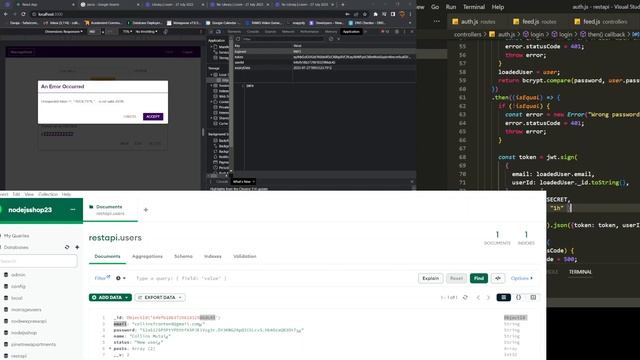This screenshot has height=360, width=640.
Task: Open the query history dropdown in Compass
Action: 120,278
